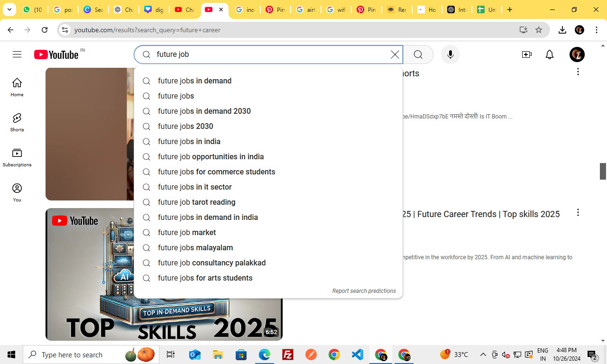Open Outlook from the taskbar
Image resolution: width=607 pixels, height=364 pixels.
coord(194,355)
